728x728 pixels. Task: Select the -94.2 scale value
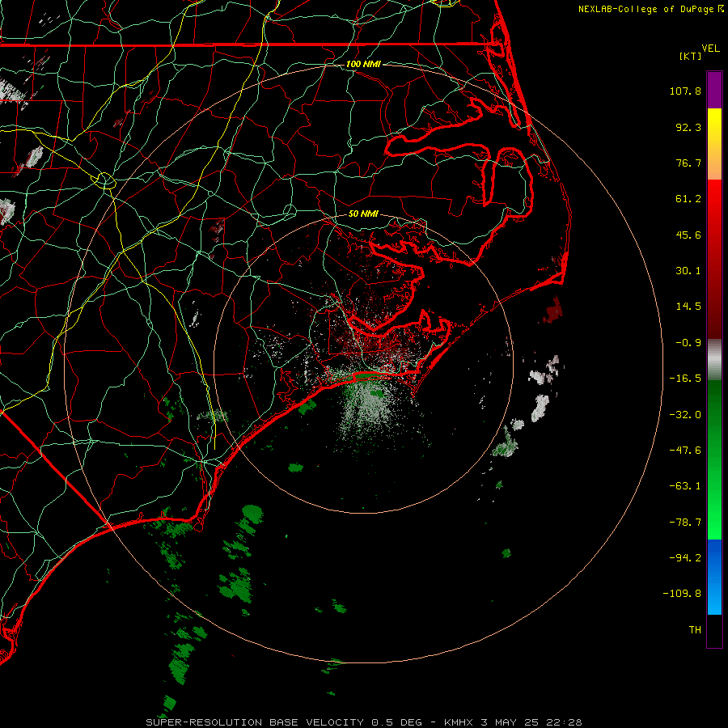[685, 557]
